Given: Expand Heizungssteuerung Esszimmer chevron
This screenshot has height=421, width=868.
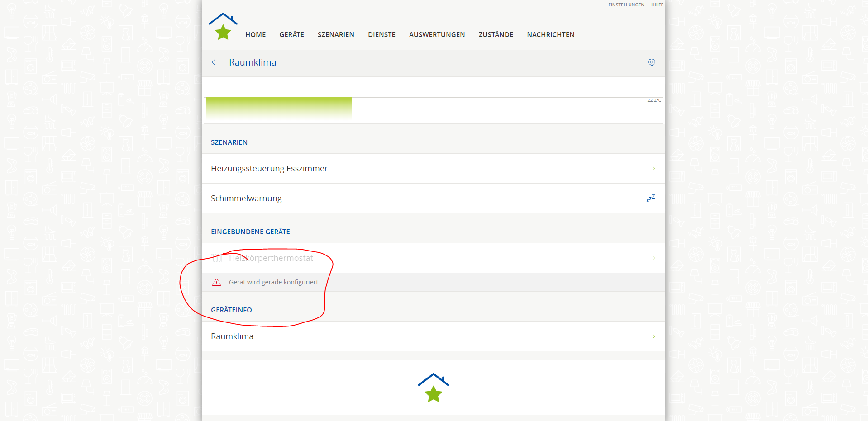Looking at the screenshot, I should (653, 169).
